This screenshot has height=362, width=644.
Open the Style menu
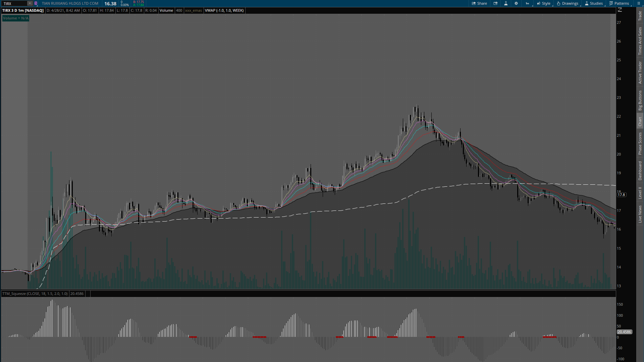tap(543, 3)
